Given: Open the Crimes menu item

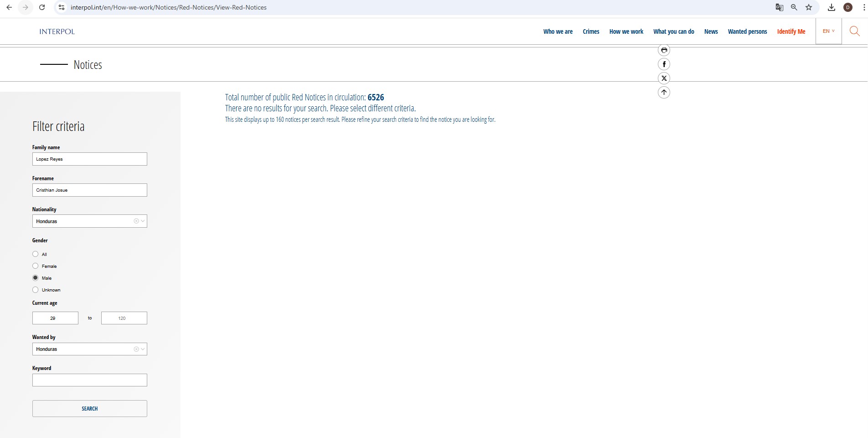Looking at the screenshot, I should [x=591, y=31].
